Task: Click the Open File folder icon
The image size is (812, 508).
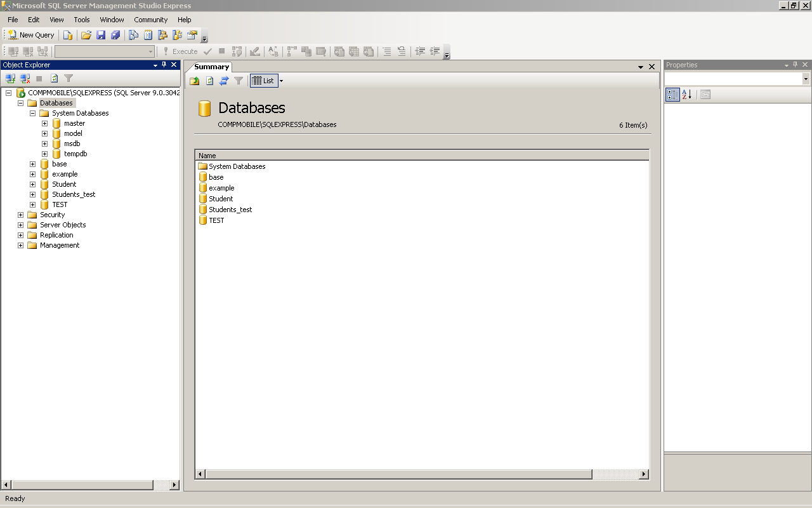Action: 86,35
